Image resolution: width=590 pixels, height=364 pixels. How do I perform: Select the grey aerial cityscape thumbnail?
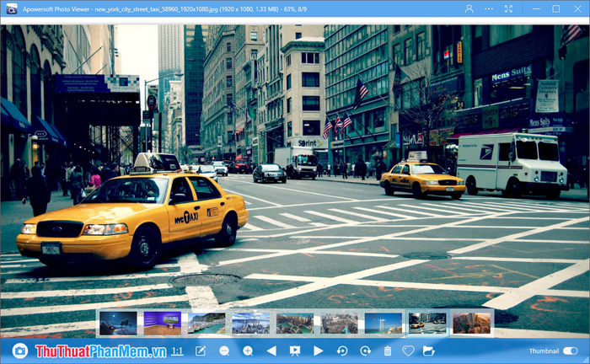(x=339, y=323)
